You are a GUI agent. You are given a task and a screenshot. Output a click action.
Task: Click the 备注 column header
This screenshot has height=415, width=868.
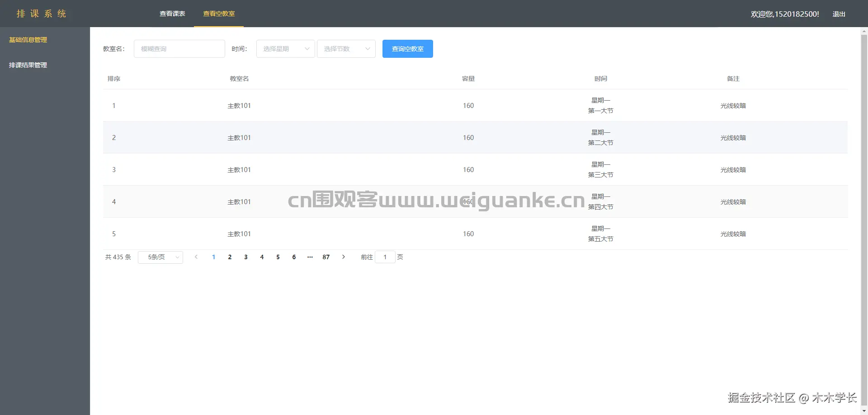click(733, 79)
